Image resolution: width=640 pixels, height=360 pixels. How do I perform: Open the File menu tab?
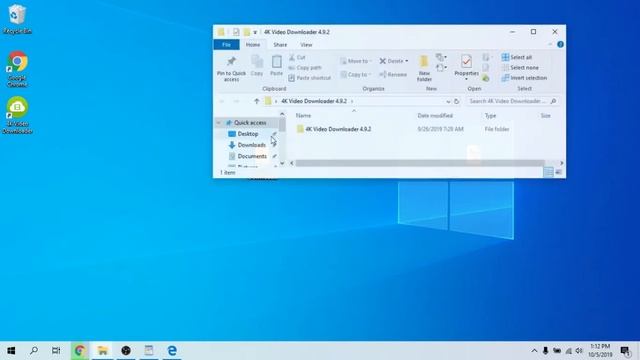tap(227, 44)
